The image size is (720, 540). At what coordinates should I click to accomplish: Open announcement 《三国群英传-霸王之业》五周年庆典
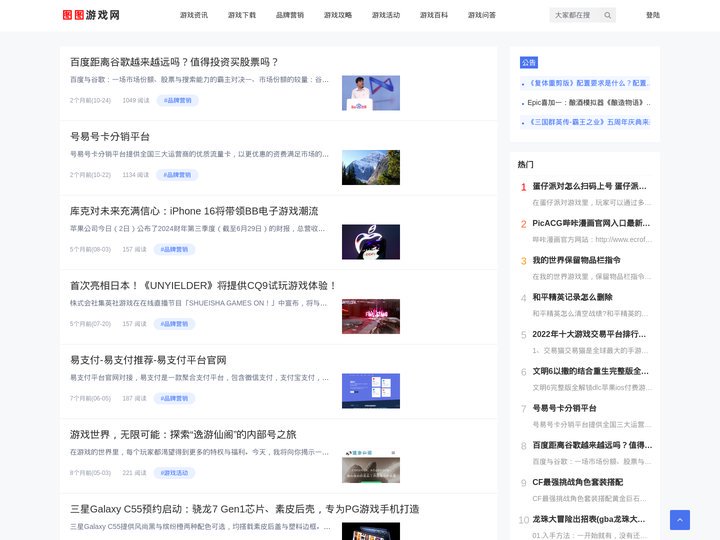click(x=588, y=122)
